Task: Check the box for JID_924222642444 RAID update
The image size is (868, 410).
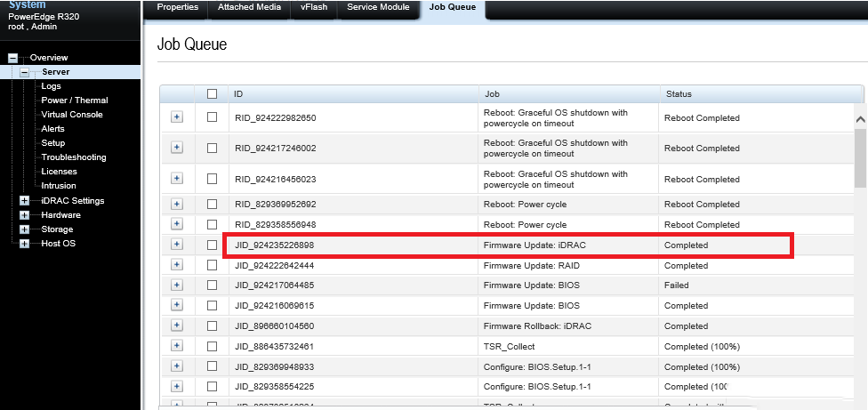Action: (212, 265)
